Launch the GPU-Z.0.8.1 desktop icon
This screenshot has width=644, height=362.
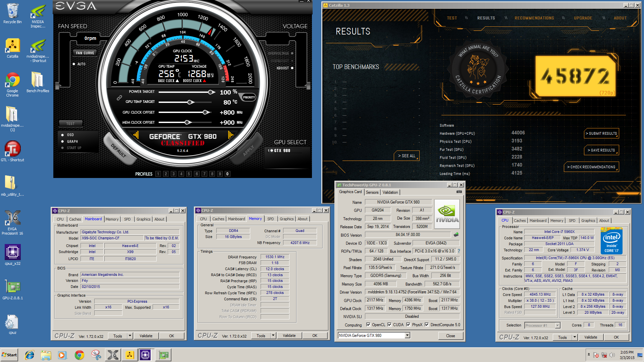(x=12, y=289)
